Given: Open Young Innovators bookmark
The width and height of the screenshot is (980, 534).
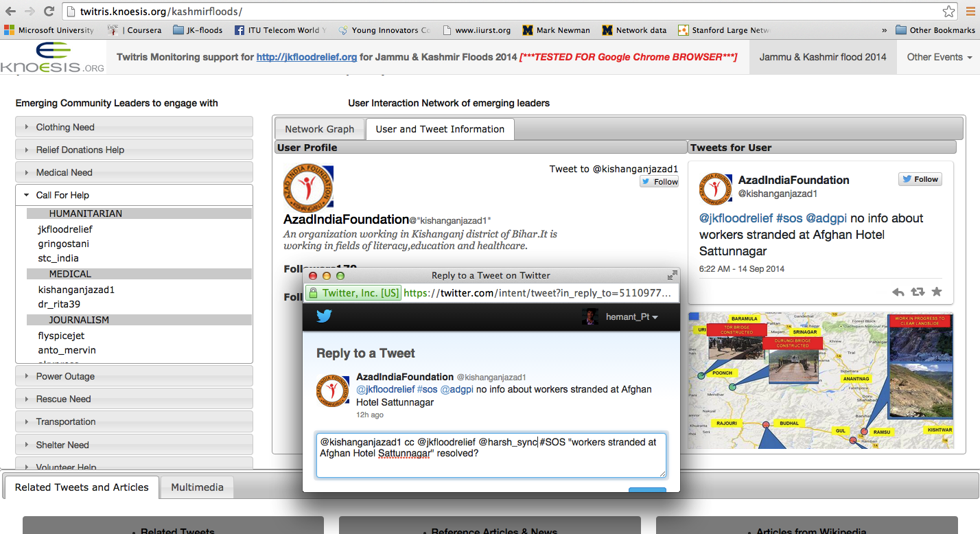Looking at the screenshot, I should 383,30.
